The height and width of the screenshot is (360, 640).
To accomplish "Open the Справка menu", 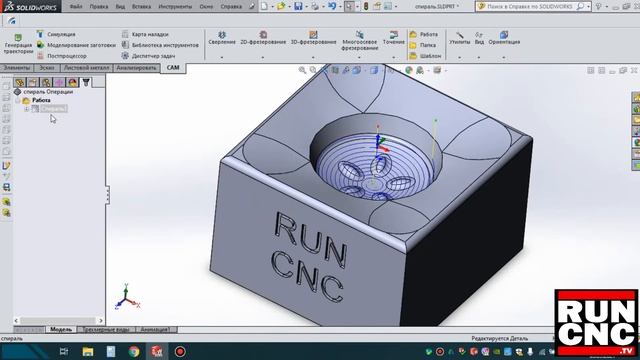I will coord(231,7).
